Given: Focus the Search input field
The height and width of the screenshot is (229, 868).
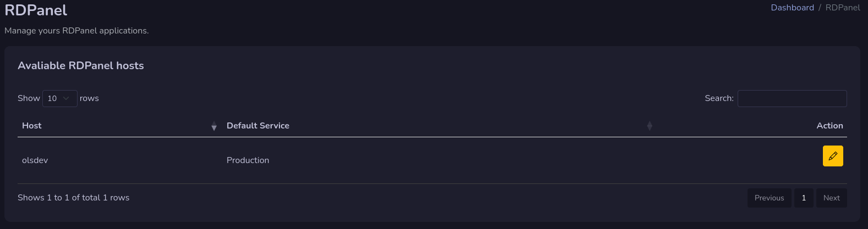Looking at the screenshot, I should pyautogui.click(x=792, y=98).
